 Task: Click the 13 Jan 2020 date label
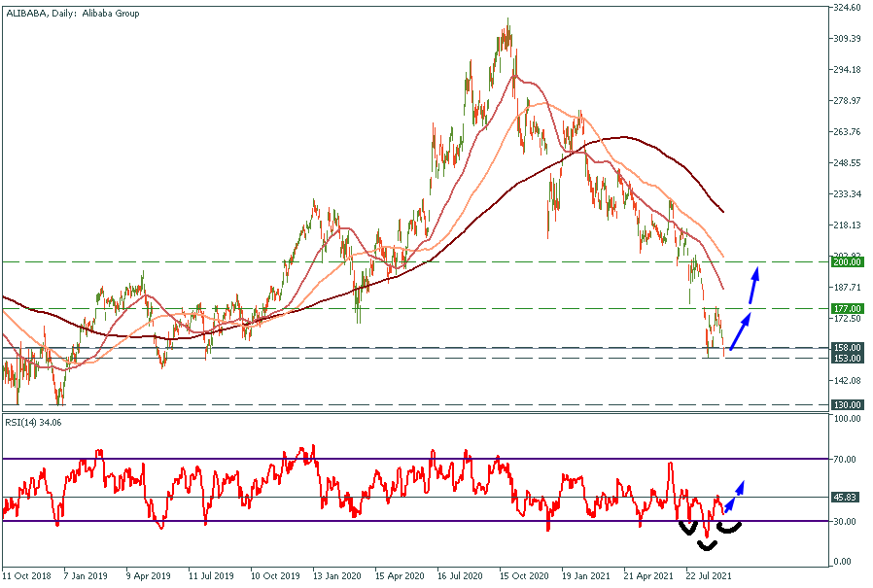click(334, 575)
